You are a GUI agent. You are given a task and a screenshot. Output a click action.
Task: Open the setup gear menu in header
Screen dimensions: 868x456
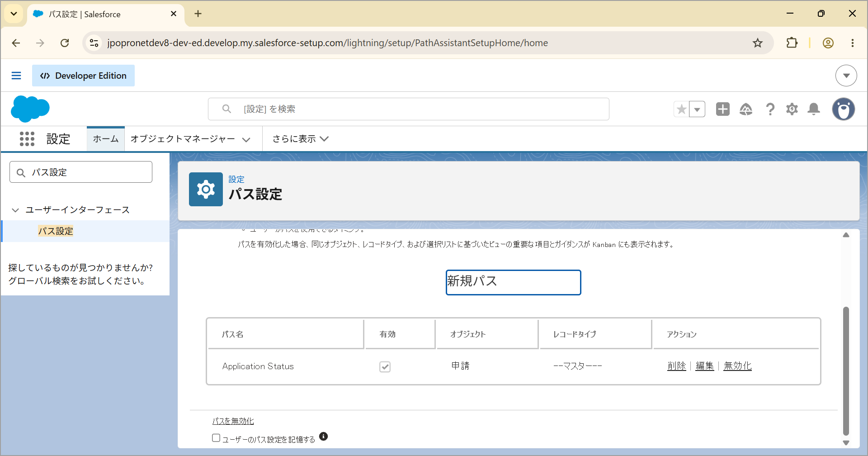(792, 109)
